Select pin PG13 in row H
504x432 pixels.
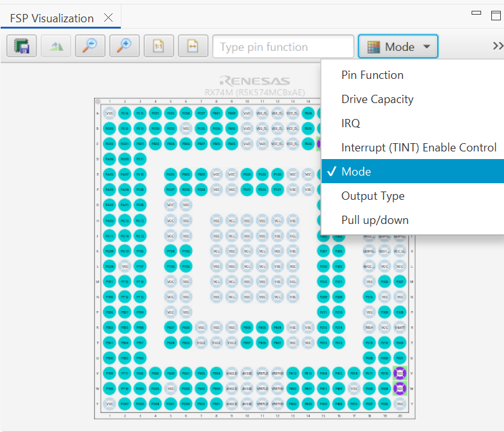(125, 220)
